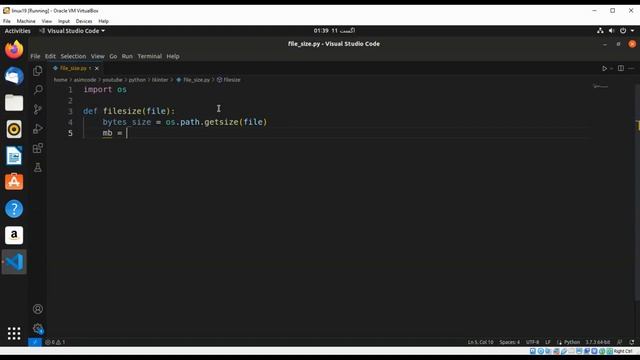Open the Accounts icon in activity bar
Screen dimensions: 640x360
[38, 309]
